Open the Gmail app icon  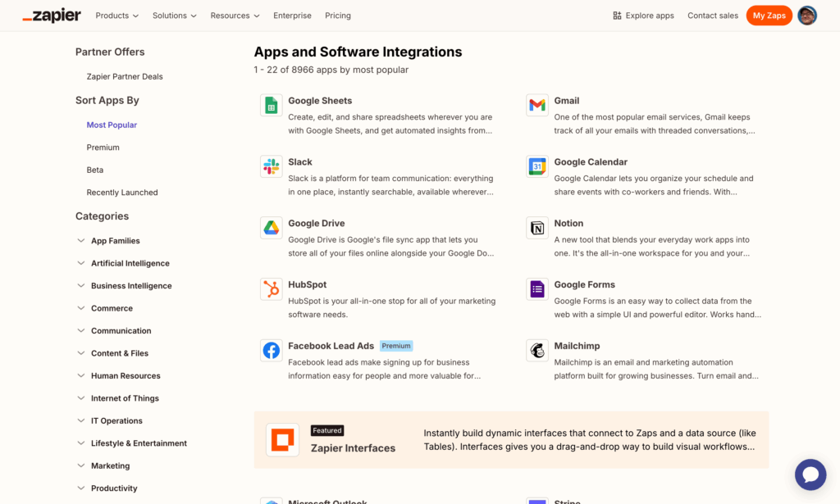pos(536,106)
